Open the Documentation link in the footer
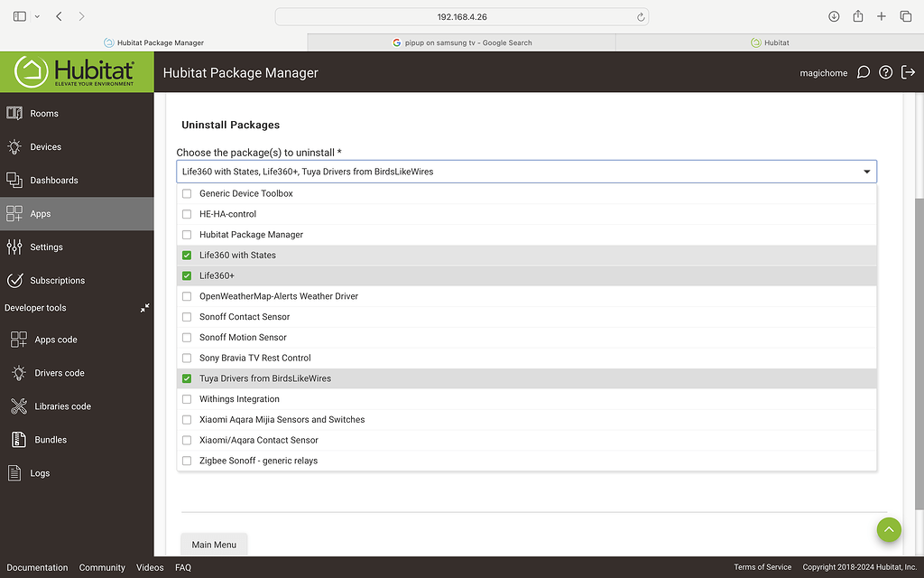The height and width of the screenshot is (578, 924). tap(37, 567)
